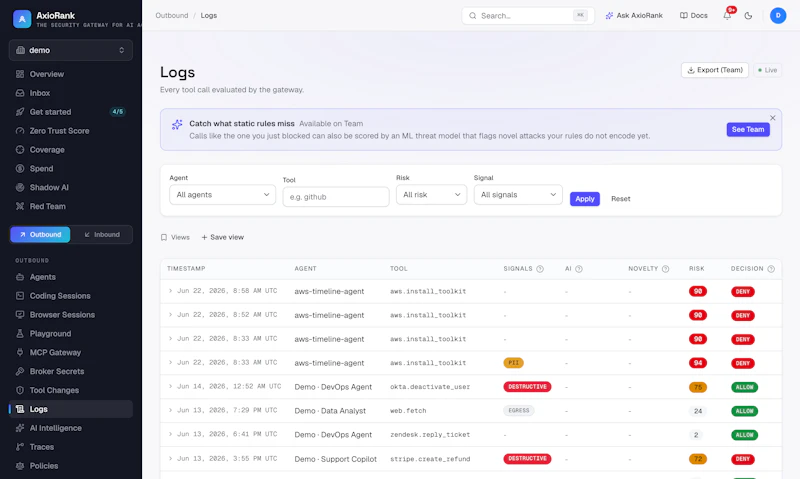Click AI column help icon
Image resolution: width=800 pixels, height=479 pixels.
click(579, 269)
